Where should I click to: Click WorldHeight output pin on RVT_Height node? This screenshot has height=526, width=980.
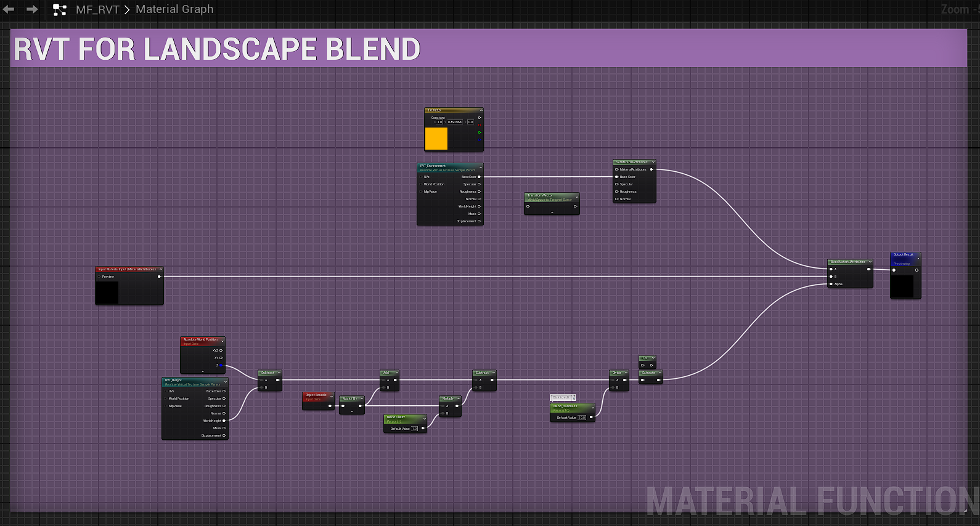pos(224,421)
